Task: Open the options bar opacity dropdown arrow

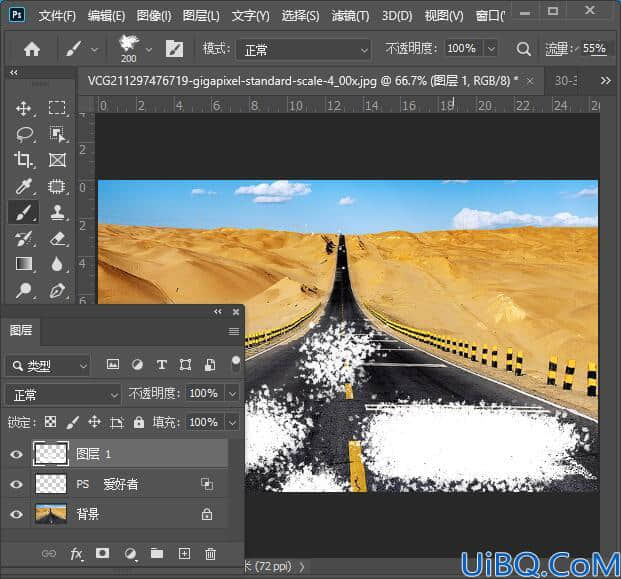Action: click(491, 49)
